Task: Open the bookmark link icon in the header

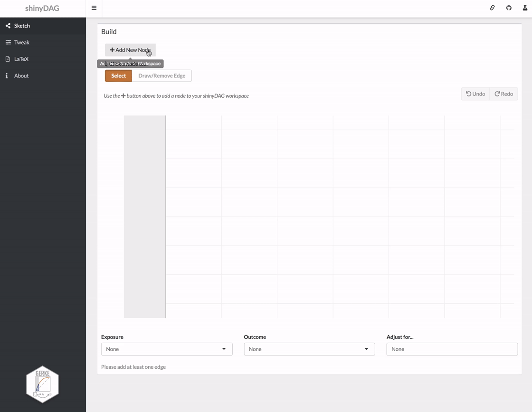Action: [492, 8]
